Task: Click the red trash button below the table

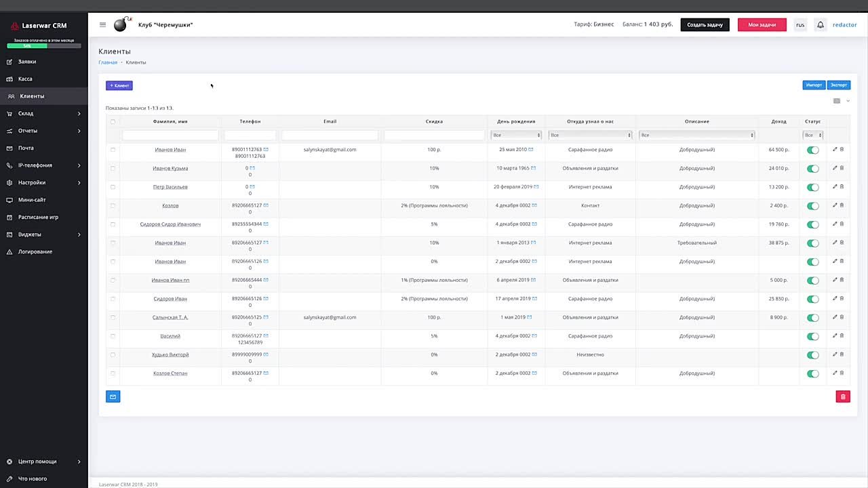Action: click(843, 396)
